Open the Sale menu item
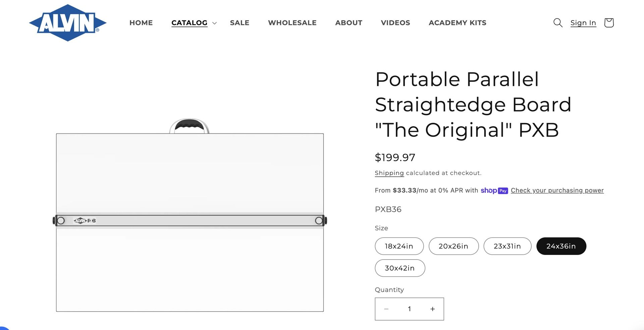 pos(239,23)
